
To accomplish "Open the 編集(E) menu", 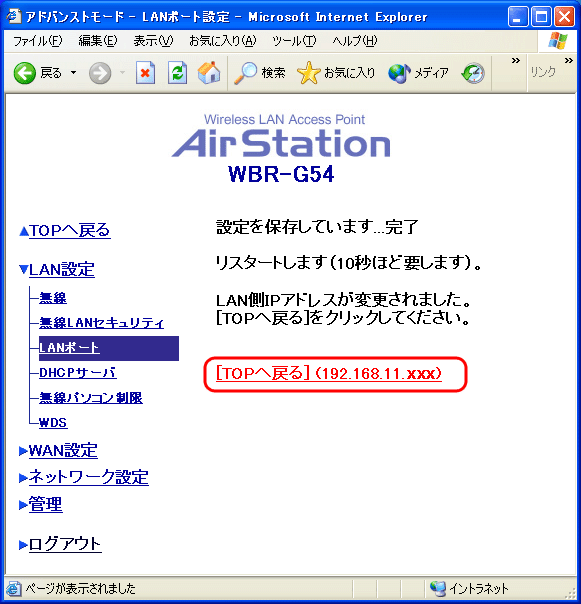I will 98,40.
